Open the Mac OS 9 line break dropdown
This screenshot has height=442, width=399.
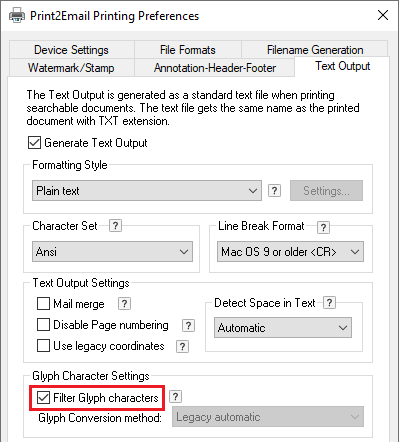click(290, 252)
